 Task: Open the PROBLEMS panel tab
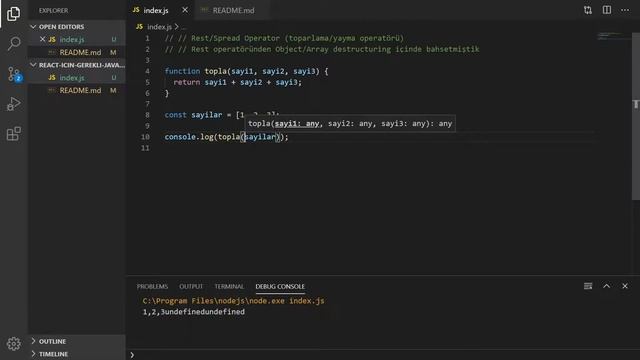[x=152, y=287]
